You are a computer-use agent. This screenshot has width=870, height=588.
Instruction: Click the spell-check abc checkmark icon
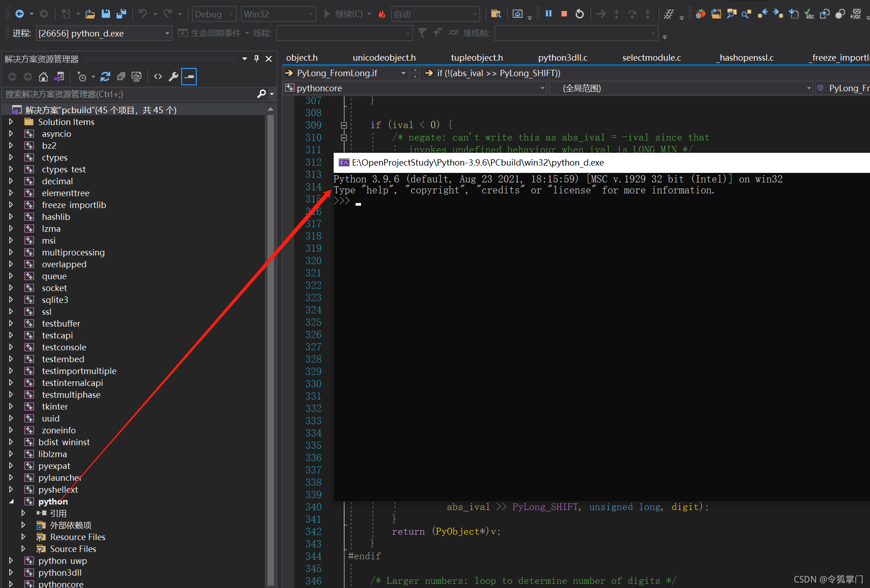click(809, 14)
